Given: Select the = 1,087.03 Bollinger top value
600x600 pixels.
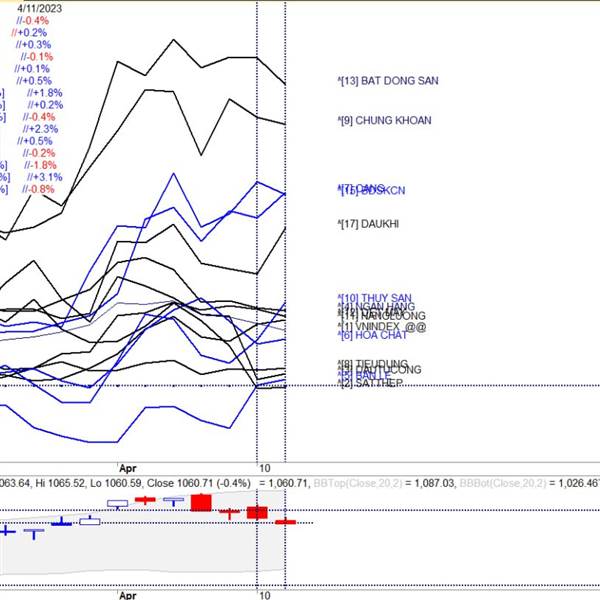Looking at the screenshot, I should coord(430,483).
